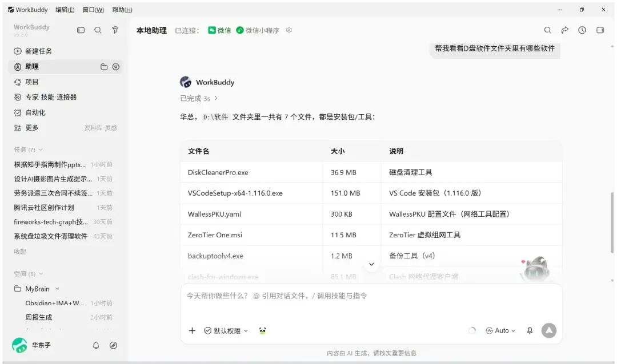Open the Auto model dropdown
The image size is (617, 364).
(x=500, y=330)
